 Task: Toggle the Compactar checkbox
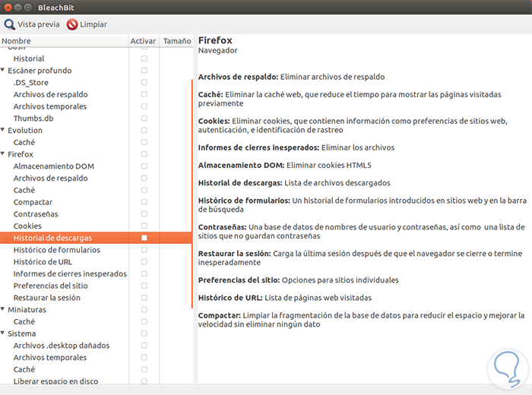(144, 202)
